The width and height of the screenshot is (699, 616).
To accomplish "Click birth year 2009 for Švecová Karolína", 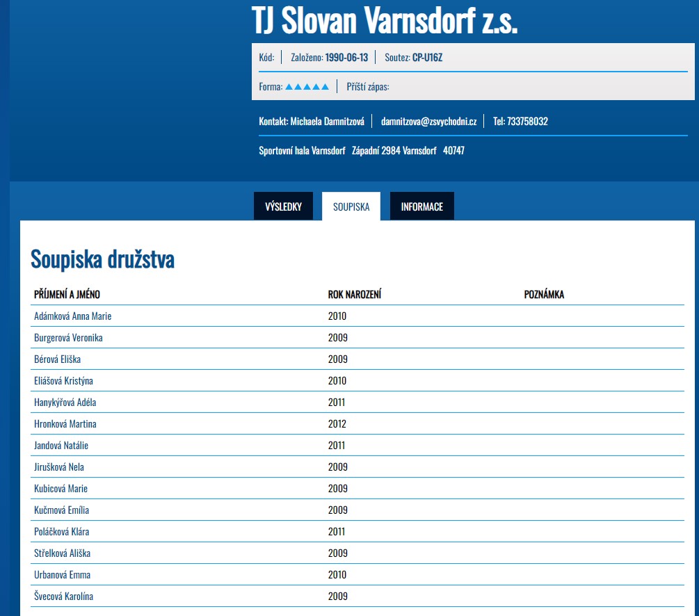I will [x=337, y=596].
